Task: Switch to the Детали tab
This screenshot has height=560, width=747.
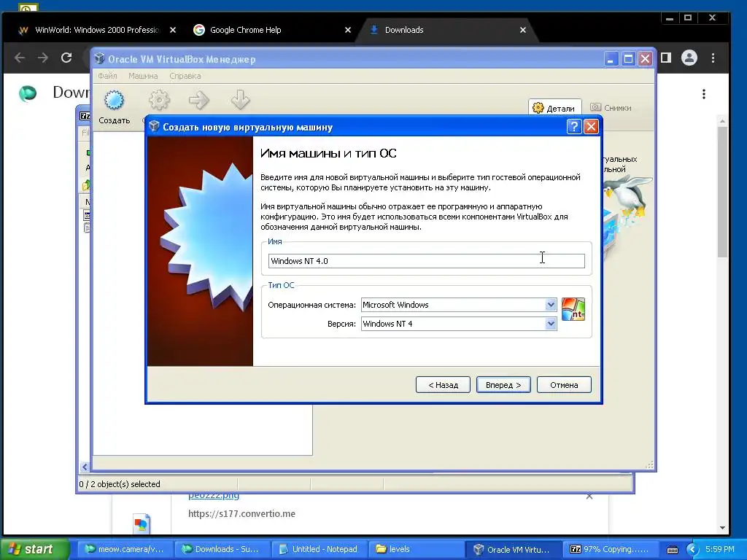Action: pos(554,108)
